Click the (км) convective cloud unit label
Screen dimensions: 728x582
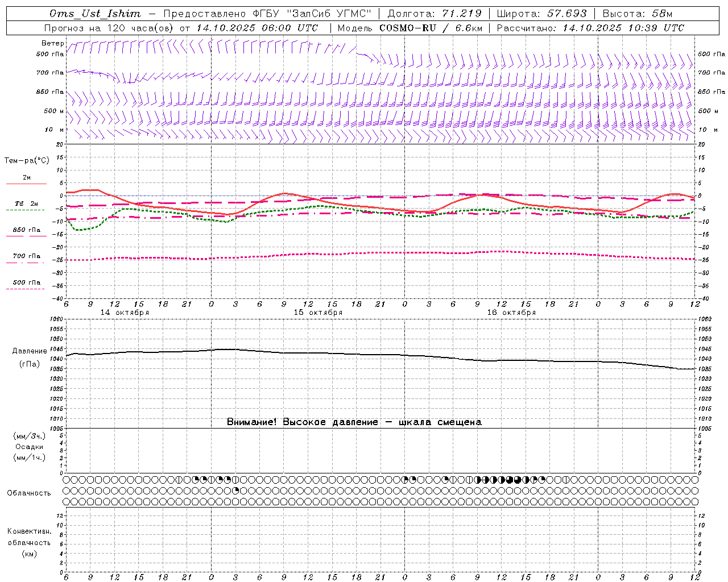point(29,554)
